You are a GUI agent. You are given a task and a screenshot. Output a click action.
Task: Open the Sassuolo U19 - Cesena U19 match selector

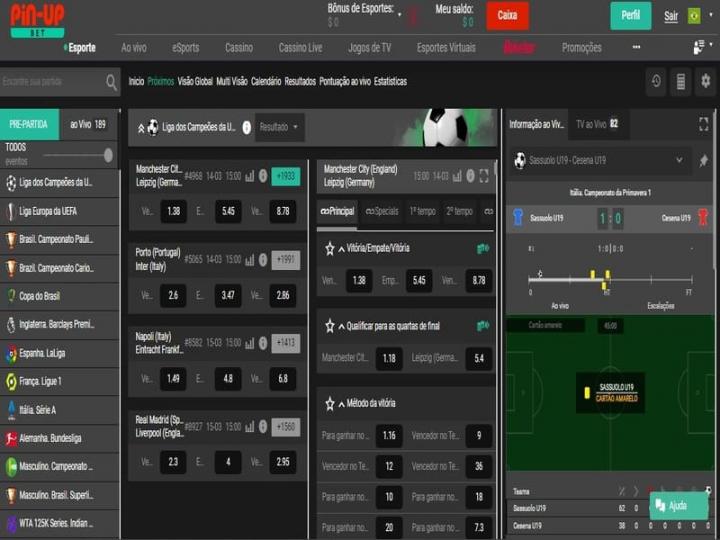pos(600,161)
